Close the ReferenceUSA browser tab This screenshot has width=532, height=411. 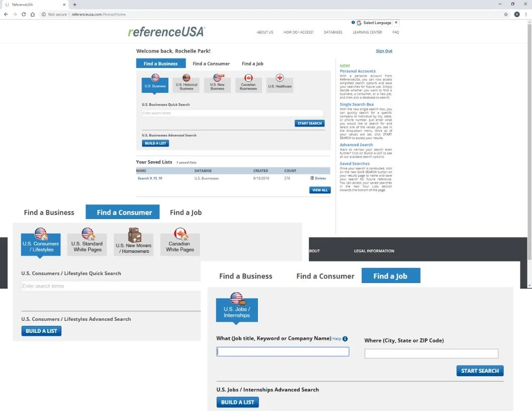pos(64,5)
